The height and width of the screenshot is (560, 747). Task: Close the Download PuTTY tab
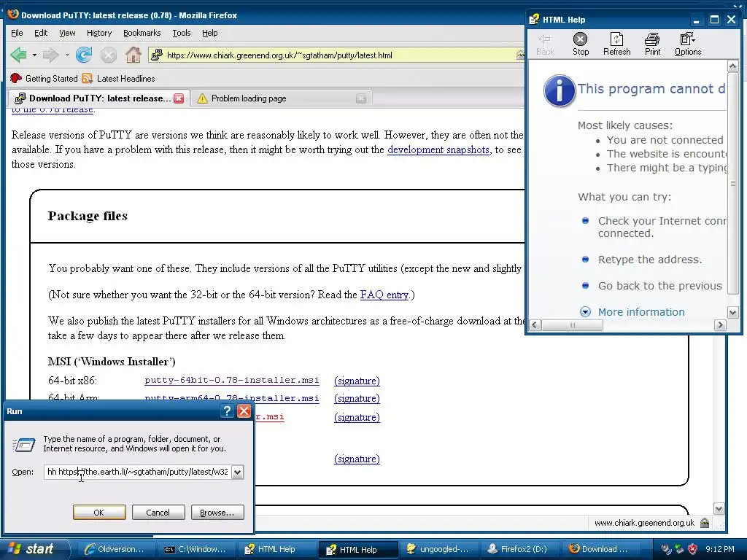coord(179,98)
